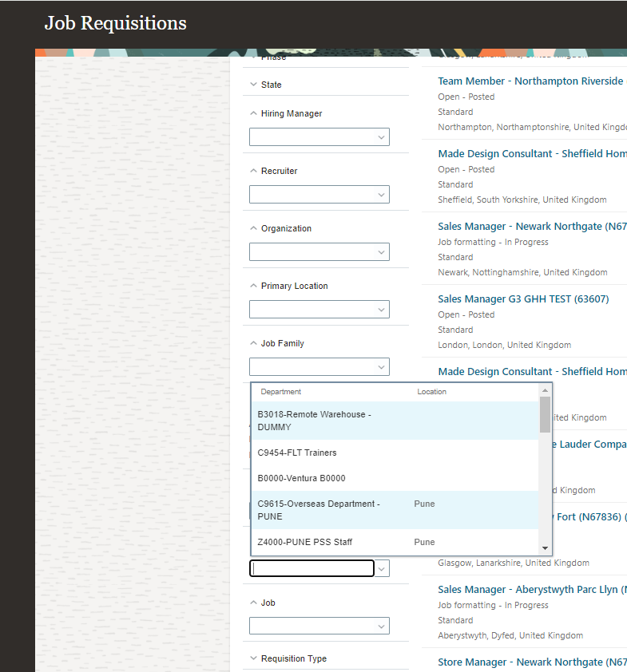
Task: Select C9615-Overseas Department - PUNE option
Action: pos(395,510)
